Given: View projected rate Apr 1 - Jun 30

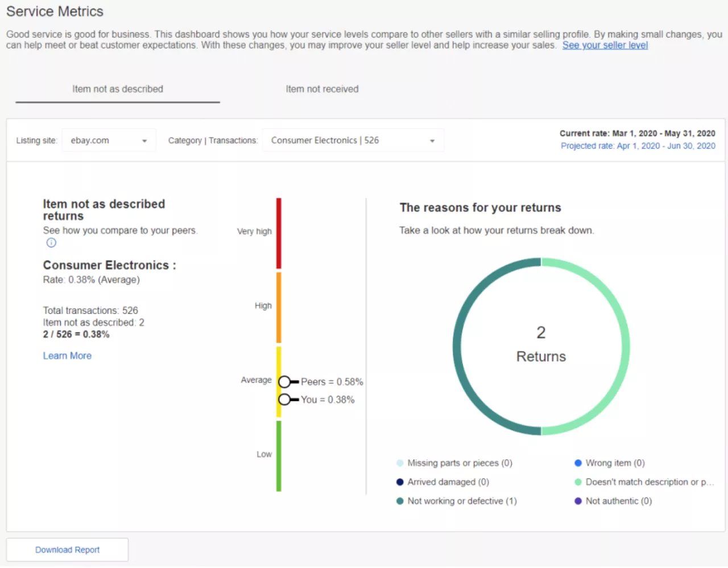Looking at the screenshot, I should (638, 146).
